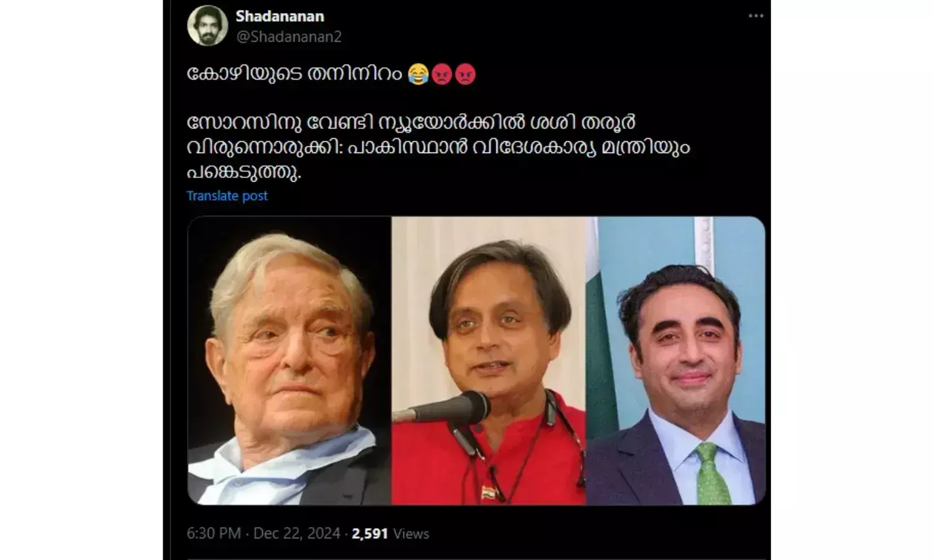Click the Views label beside the count

click(x=411, y=533)
